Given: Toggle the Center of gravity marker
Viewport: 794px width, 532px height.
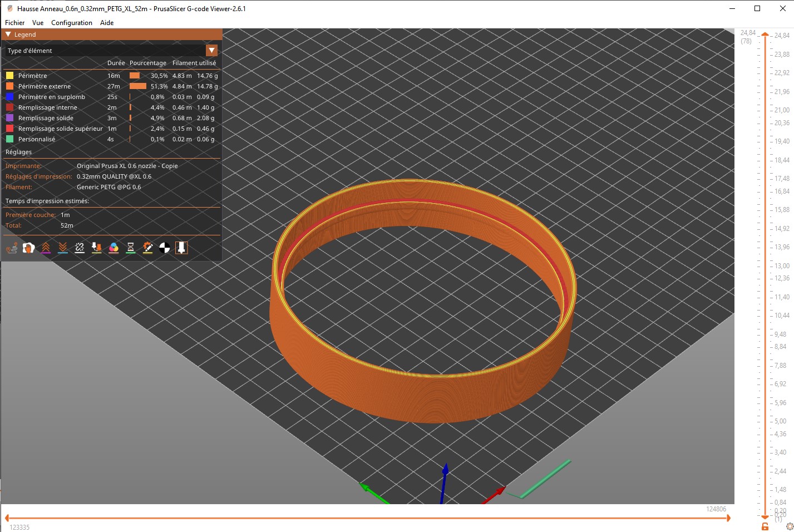Looking at the screenshot, I should pos(165,248).
